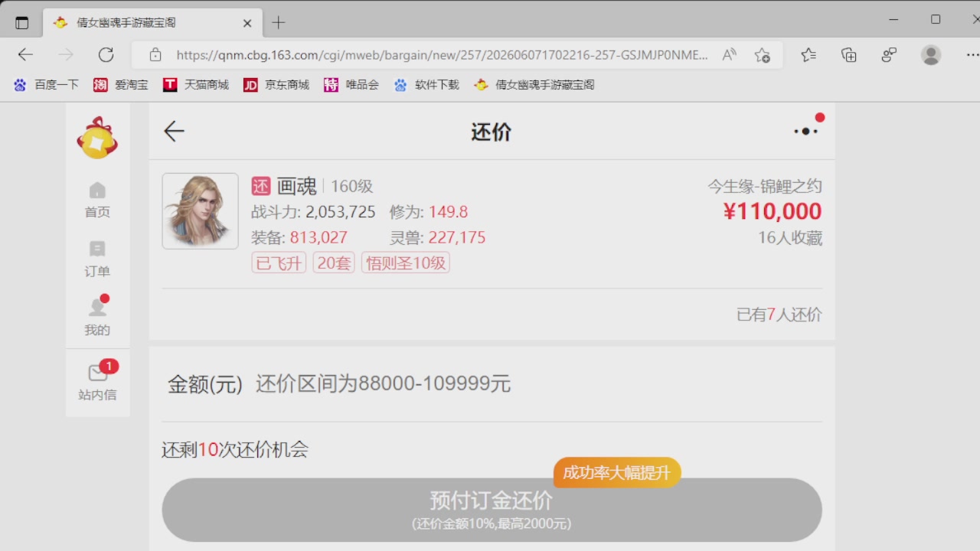Select the 倩女幽魂手游藏宝阁 browser tab
Image resolution: width=980 pixels, height=551 pixels.
(153, 23)
